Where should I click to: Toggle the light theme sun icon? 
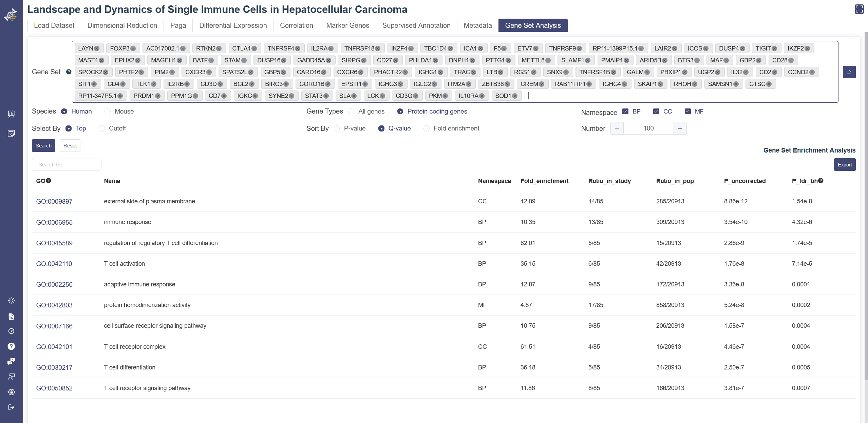[x=11, y=301]
